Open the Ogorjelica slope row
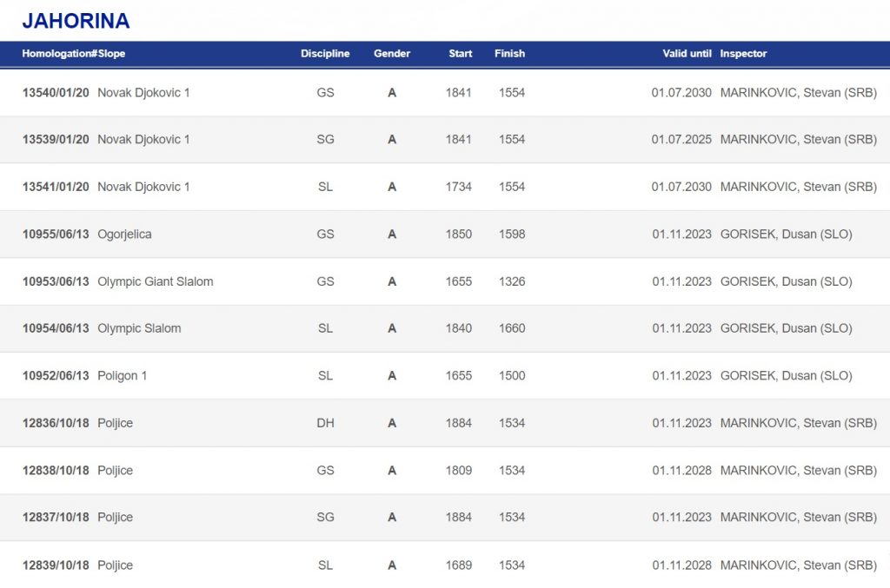Image resolution: width=890 pixels, height=588 pixels. coord(124,235)
